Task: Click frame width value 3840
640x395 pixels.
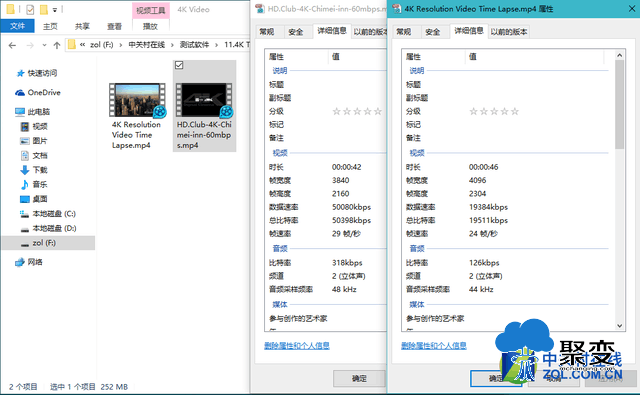Action: click(340, 180)
